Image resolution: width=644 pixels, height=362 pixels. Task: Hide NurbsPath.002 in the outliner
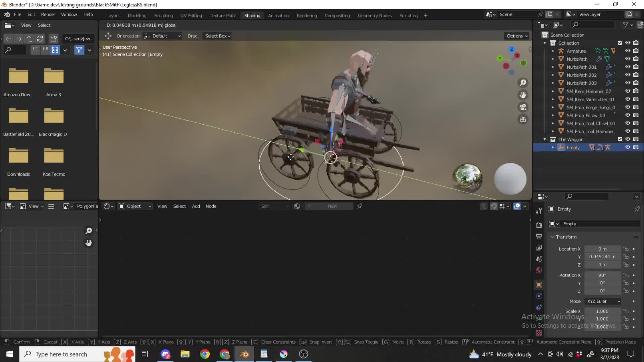coord(628,75)
